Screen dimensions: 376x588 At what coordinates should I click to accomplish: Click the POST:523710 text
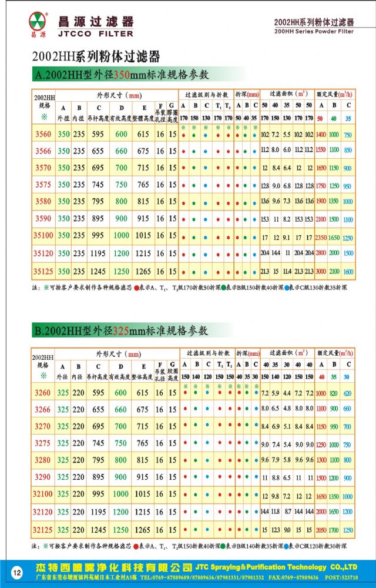pyautogui.click(x=342, y=577)
